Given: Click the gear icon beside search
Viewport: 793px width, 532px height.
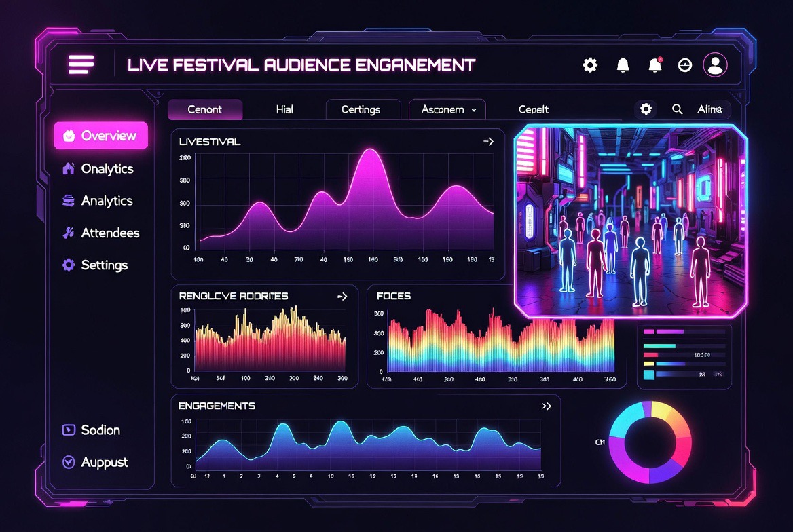Looking at the screenshot, I should (646, 109).
